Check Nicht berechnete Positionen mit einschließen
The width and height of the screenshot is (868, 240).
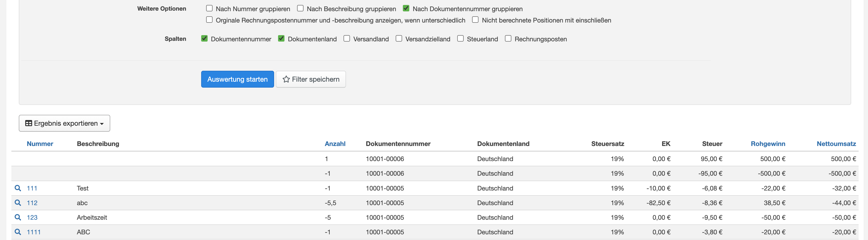coord(475,20)
